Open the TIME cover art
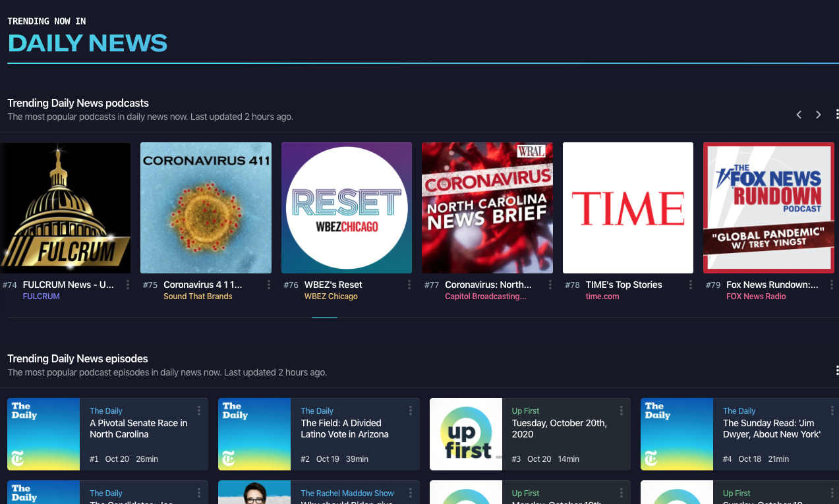 pyautogui.click(x=628, y=208)
